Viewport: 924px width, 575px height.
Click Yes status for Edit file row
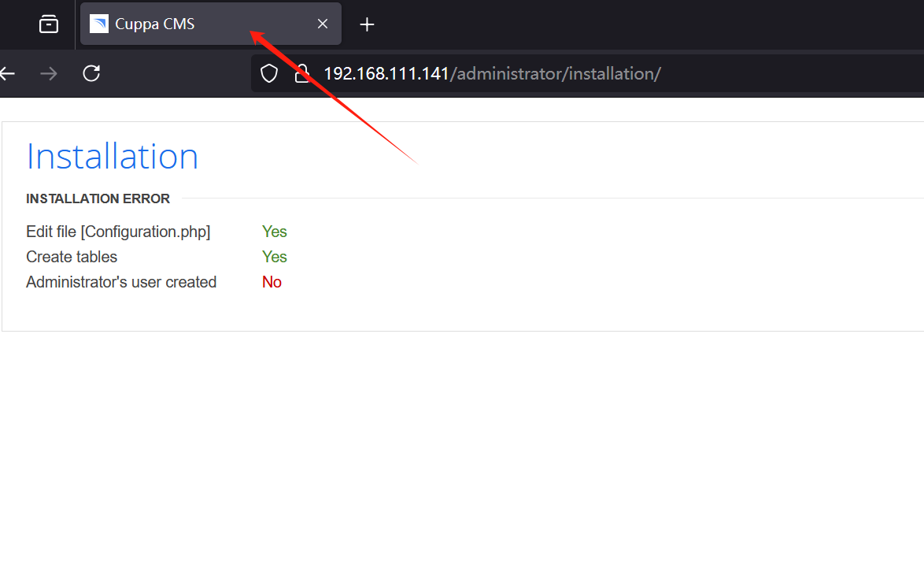click(275, 232)
